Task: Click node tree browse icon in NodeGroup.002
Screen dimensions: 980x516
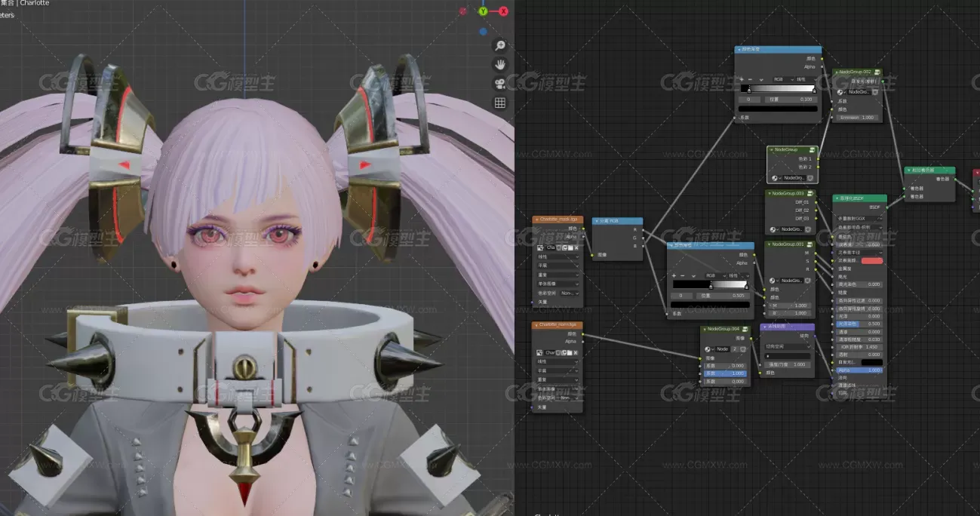Action: point(841,92)
